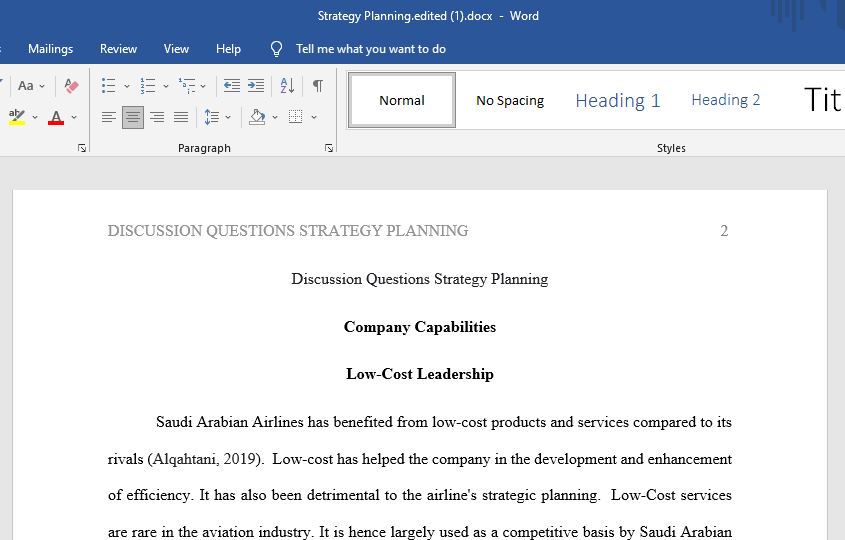Screen dimensions: 845x540
Task: Increase paragraph indent
Action: pos(256,86)
